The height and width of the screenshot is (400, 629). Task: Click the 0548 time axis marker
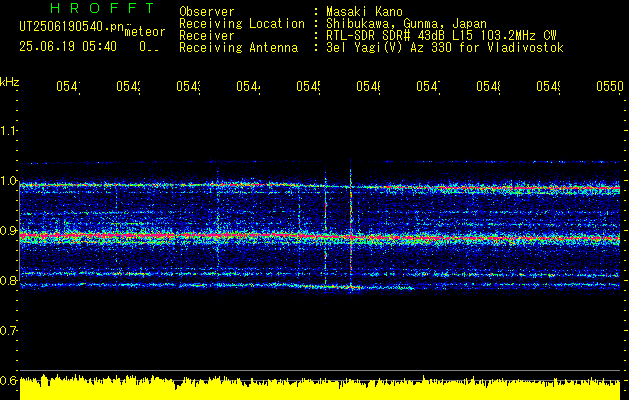pos(489,87)
